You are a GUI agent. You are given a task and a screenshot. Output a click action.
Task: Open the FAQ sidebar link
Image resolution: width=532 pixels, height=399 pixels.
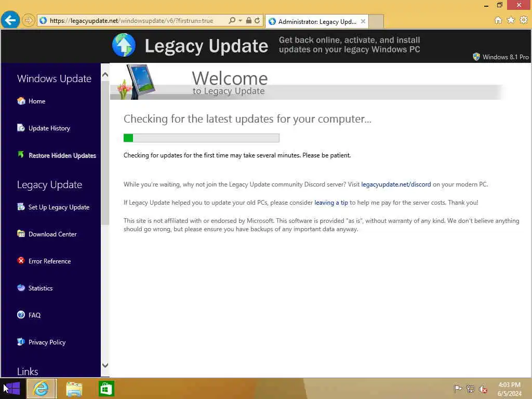click(35, 315)
